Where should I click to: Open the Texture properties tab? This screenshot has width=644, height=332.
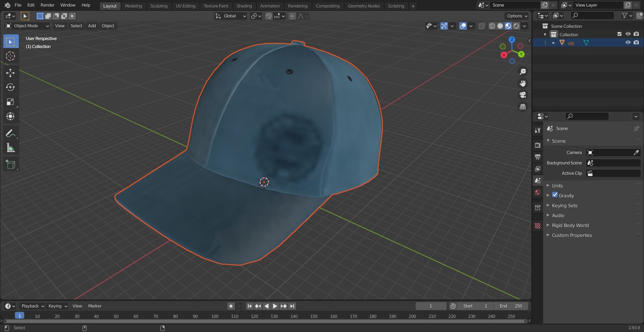[537, 226]
